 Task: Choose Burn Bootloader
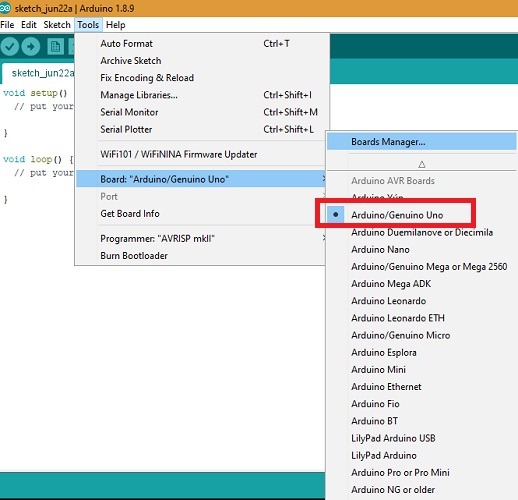(x=201, y=256)
